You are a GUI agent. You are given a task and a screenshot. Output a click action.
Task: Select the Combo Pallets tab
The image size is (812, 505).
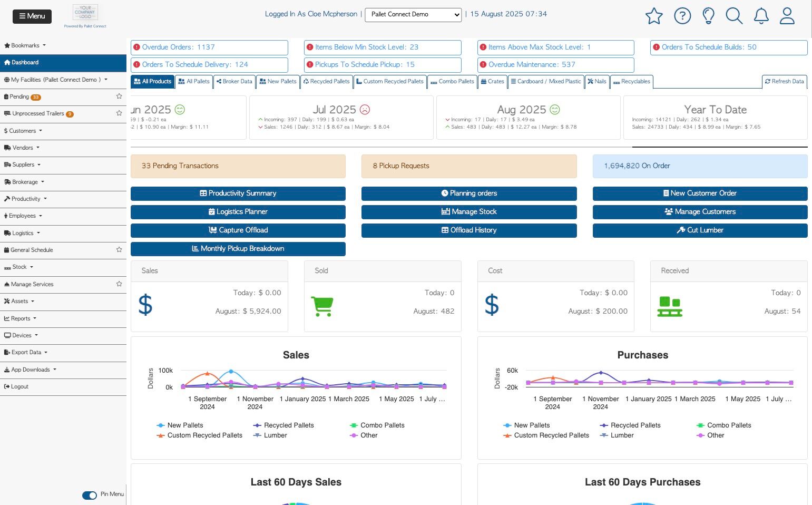pos(453,82)
